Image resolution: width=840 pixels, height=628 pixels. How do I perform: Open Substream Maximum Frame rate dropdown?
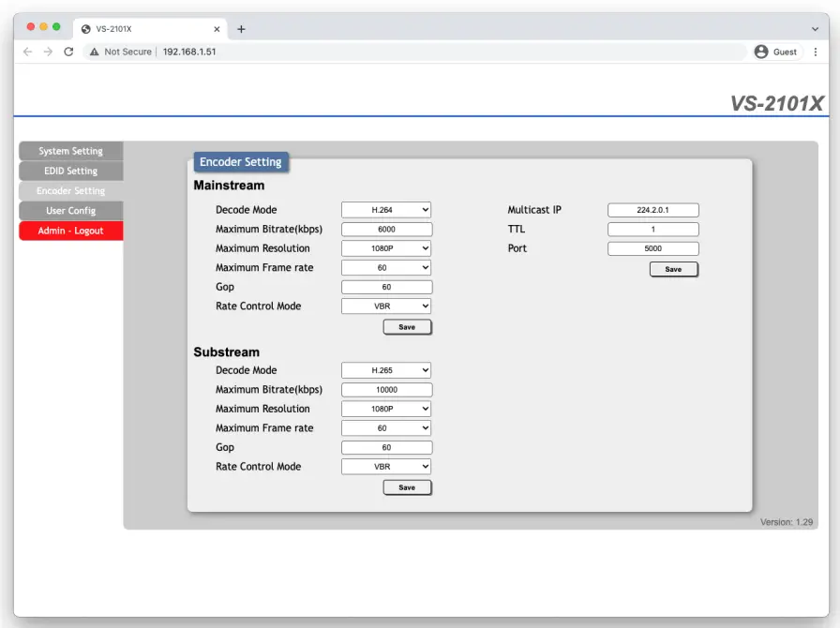(x=386, y=427)
